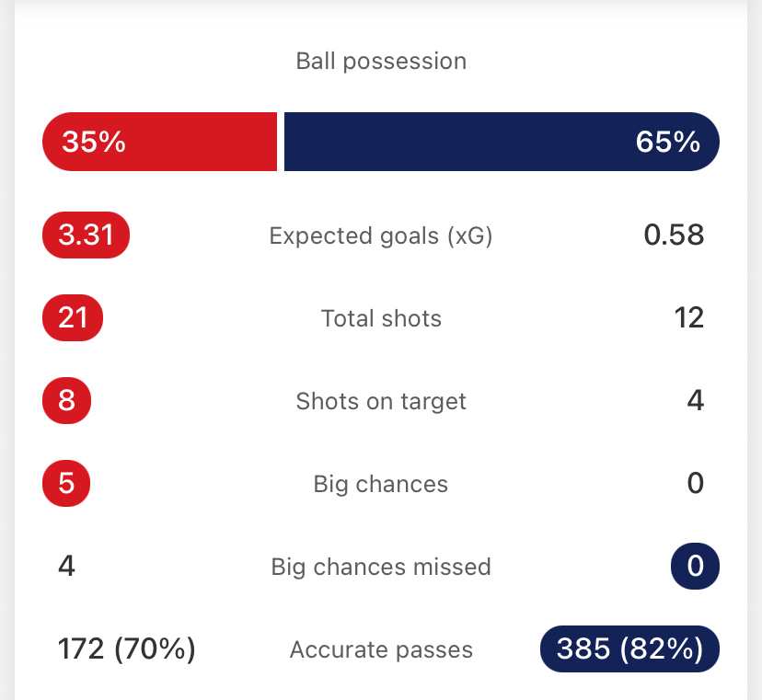
Task: Click the red 8 shots on target badge
Action: (x=66, y=401)
